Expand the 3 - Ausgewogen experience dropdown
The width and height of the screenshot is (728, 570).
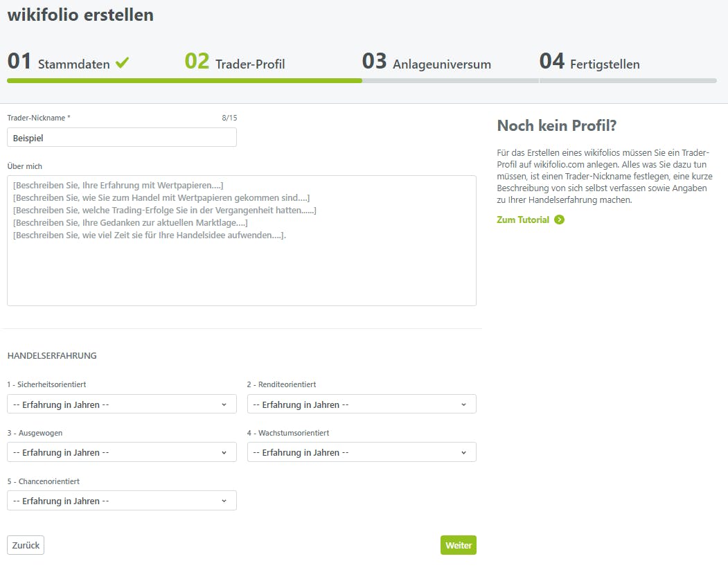pyautogui.click(x=122, y=452)
